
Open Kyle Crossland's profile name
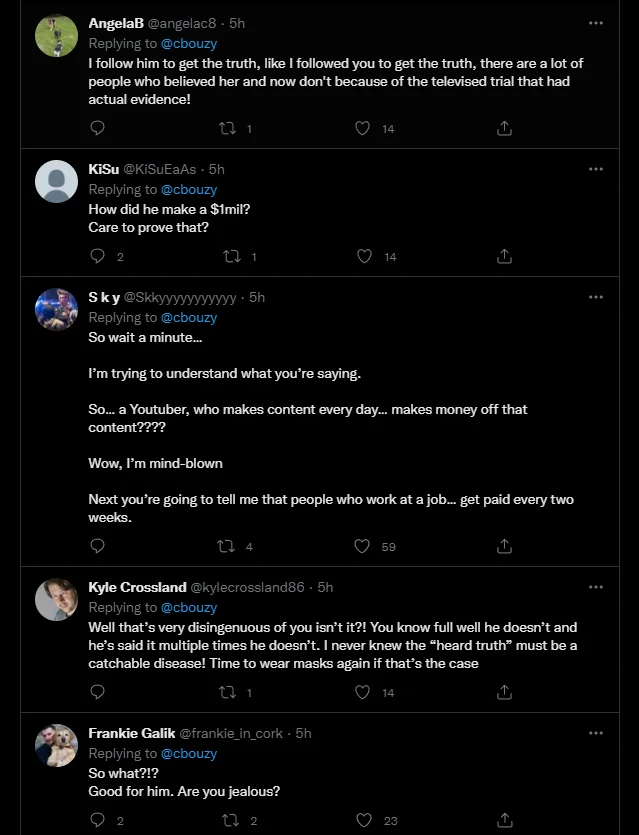coord(137,587)
